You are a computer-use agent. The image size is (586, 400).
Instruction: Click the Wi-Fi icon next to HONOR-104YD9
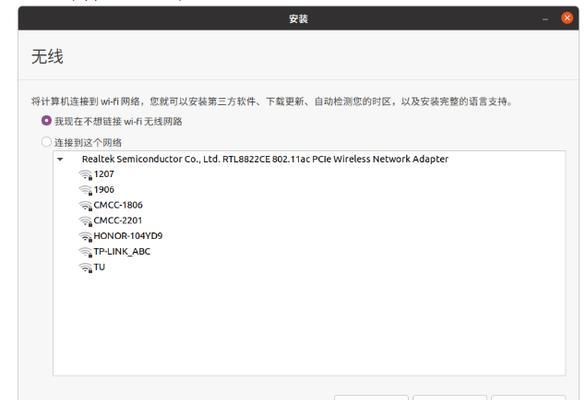pyautogui.click(x=86, y=236)
